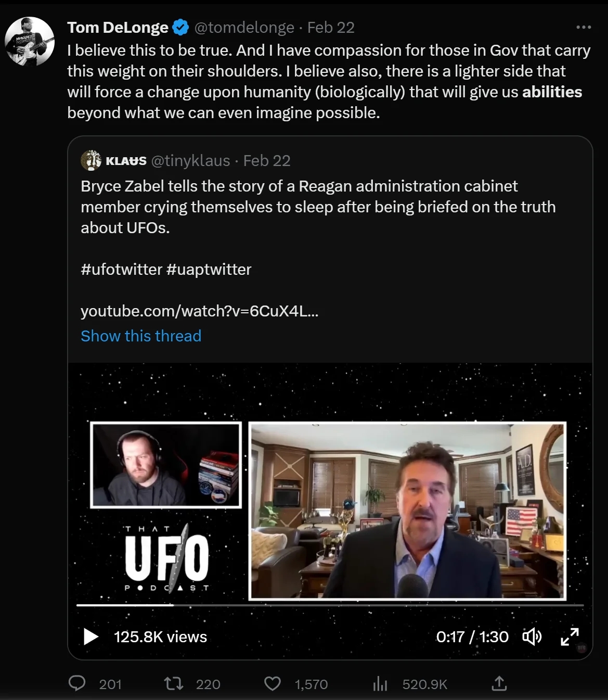Open Tom DeLonge's profile picture

pyautogui.click(x=30, y=42)
